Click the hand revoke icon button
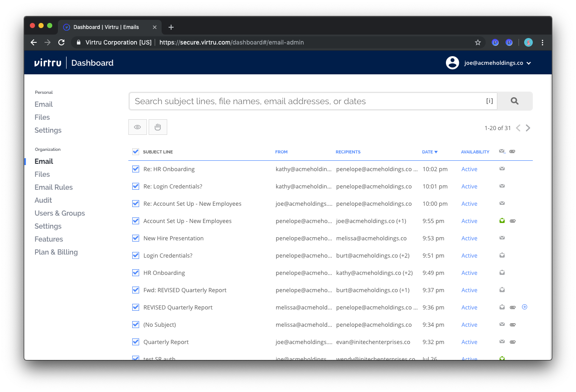The height and width of the screenshot is (392, 576). [158, 127]
